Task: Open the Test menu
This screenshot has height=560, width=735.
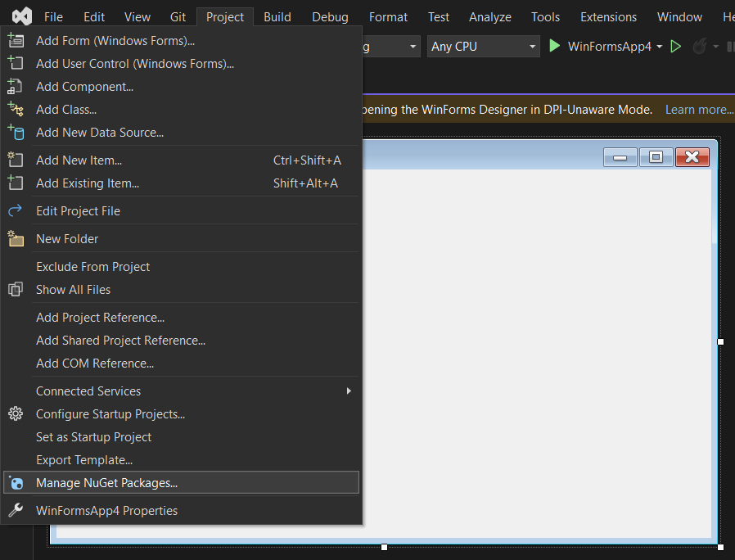Action: click(438, 17)
